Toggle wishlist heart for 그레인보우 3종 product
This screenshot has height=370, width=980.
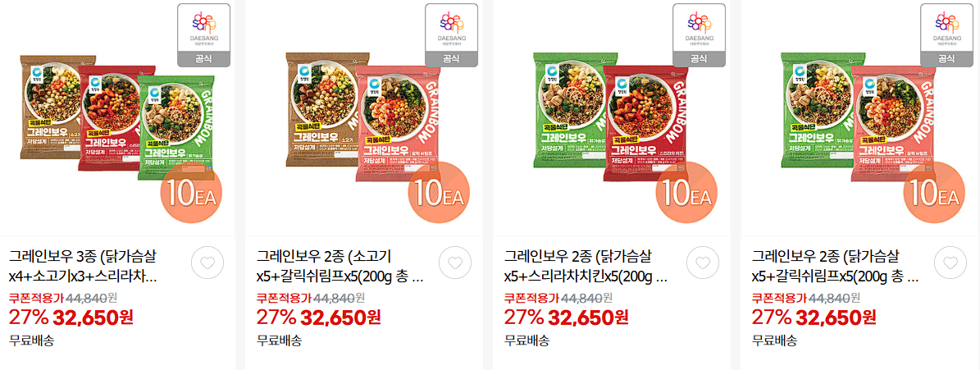click(207, 263)
